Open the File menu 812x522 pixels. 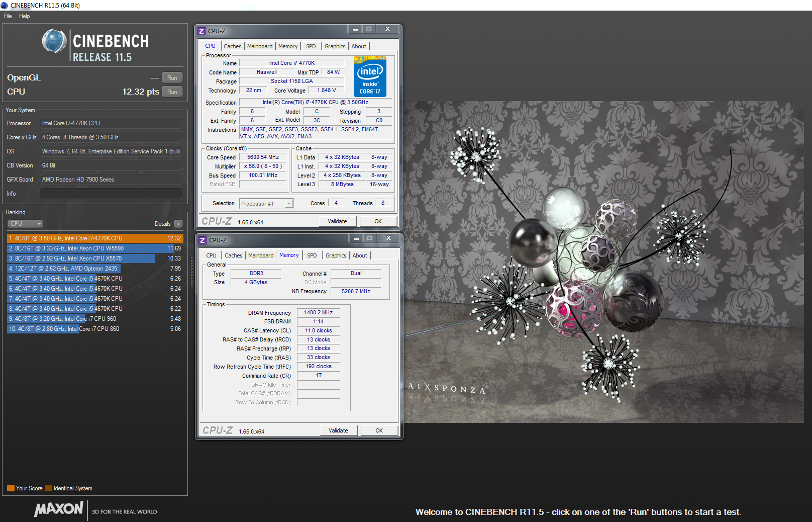point(8,16)
